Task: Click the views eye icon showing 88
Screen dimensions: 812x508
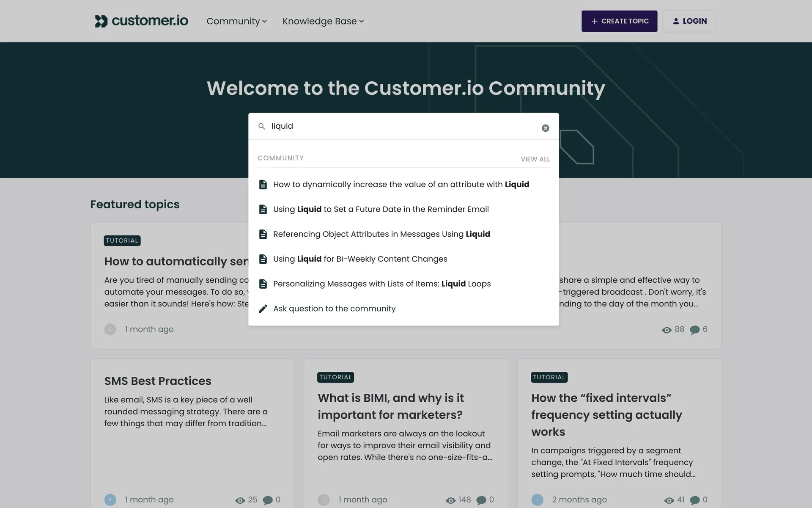Action: 667,330
